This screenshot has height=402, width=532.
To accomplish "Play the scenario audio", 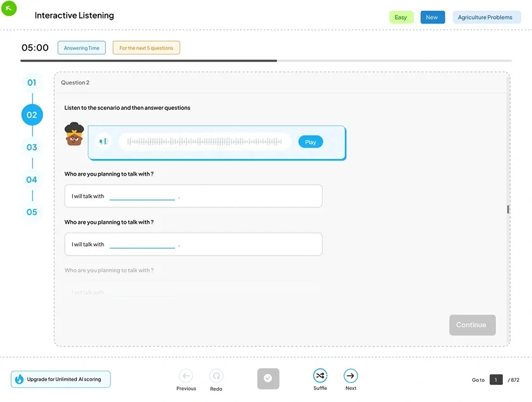I will 310,142.
